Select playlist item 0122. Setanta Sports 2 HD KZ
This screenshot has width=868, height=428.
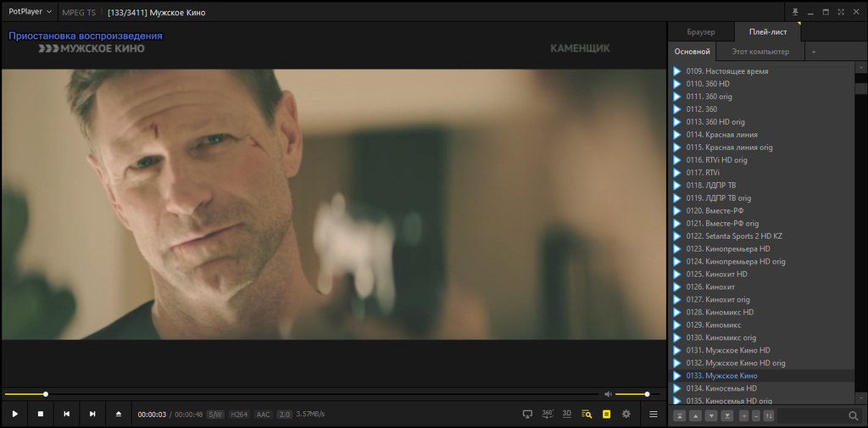[762, 236]
